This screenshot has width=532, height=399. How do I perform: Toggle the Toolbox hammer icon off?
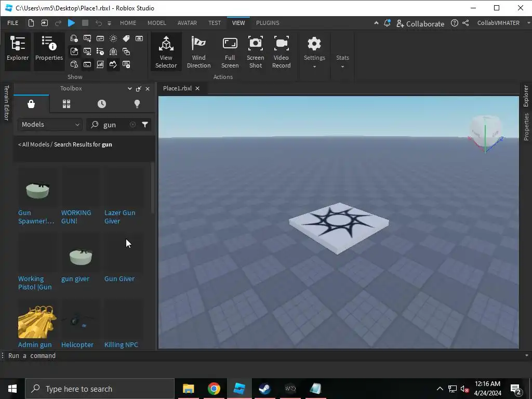(74, 51)
